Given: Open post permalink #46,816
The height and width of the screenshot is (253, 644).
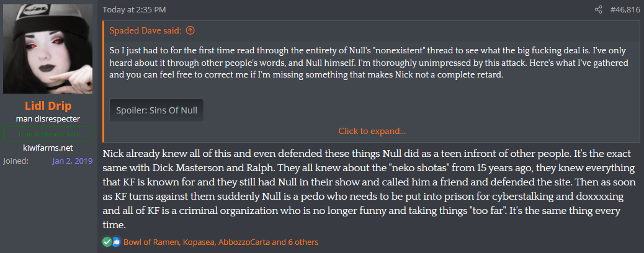Looking at the screenshot, I should 623,10.
